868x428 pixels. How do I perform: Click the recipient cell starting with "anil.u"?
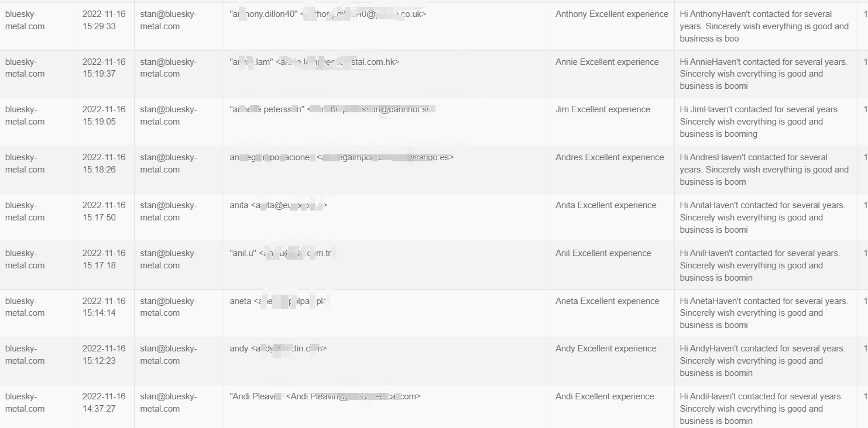pyautogui.click(x=283, y=253)
